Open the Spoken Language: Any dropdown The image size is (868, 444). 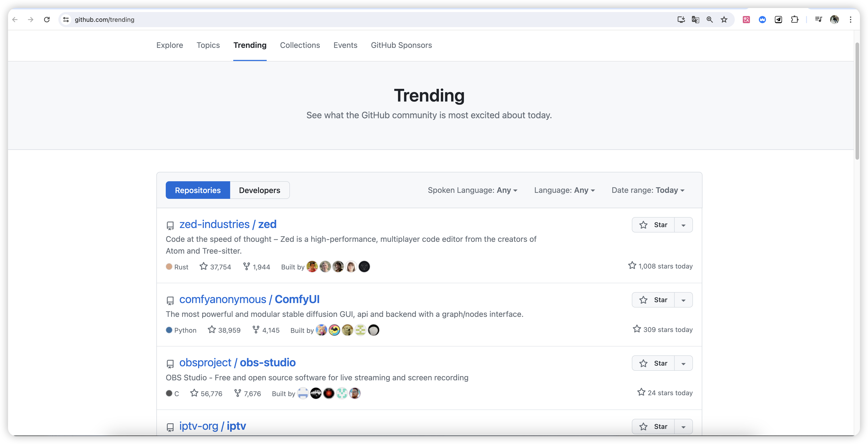point(472,190)
